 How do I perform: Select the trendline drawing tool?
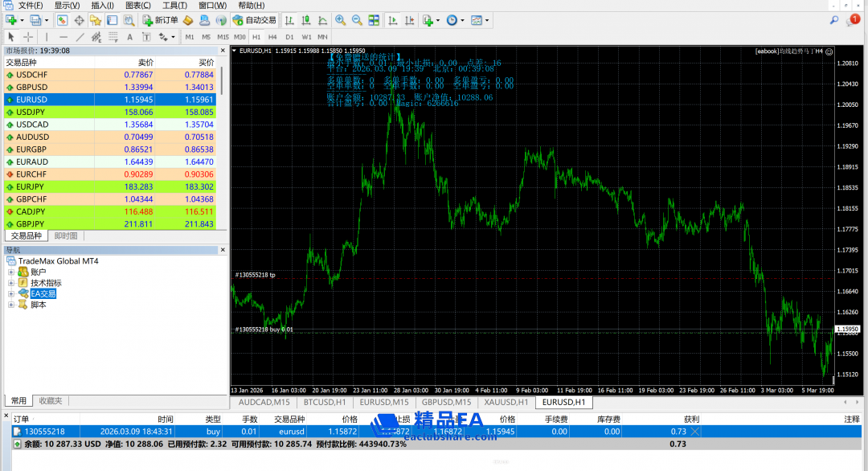click(80, 37)
